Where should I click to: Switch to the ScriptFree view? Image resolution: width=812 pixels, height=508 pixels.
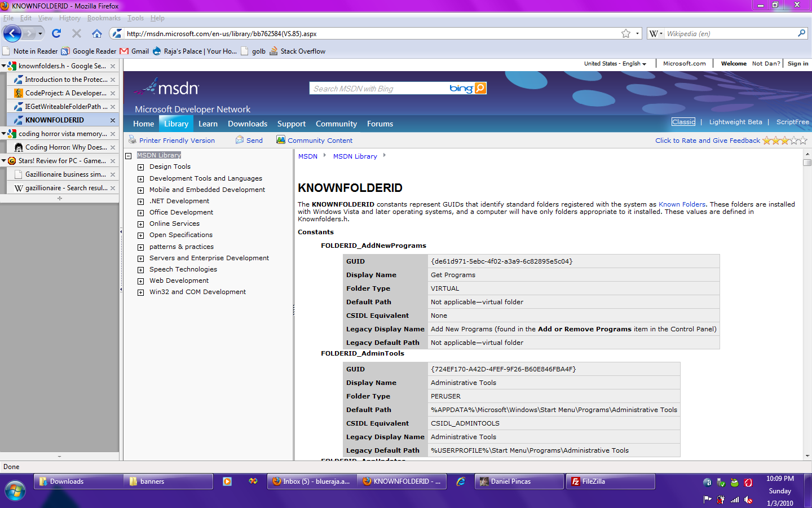pos(792,122)
